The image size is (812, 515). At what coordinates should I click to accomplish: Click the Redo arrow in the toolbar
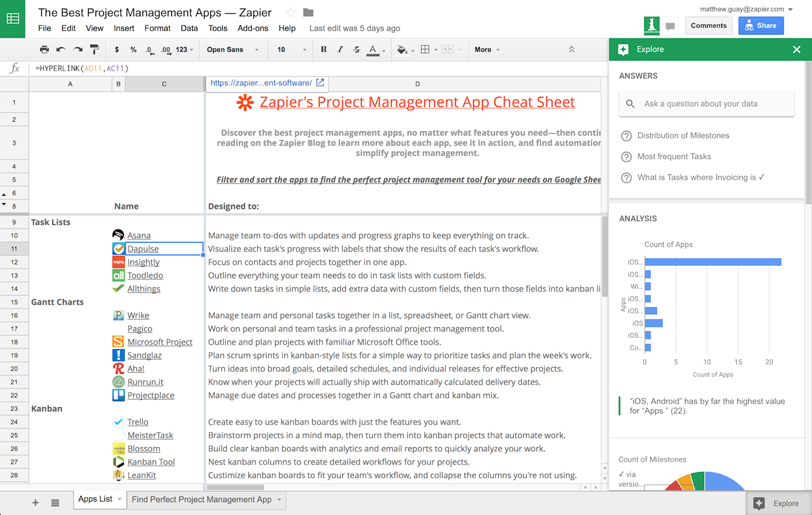[78, 50]
